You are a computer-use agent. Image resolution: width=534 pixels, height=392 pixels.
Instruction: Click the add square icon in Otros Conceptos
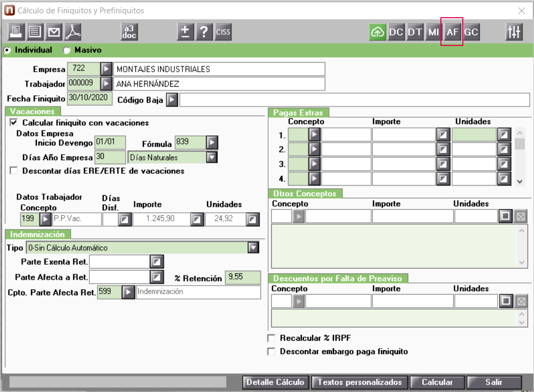click(506, 216)
